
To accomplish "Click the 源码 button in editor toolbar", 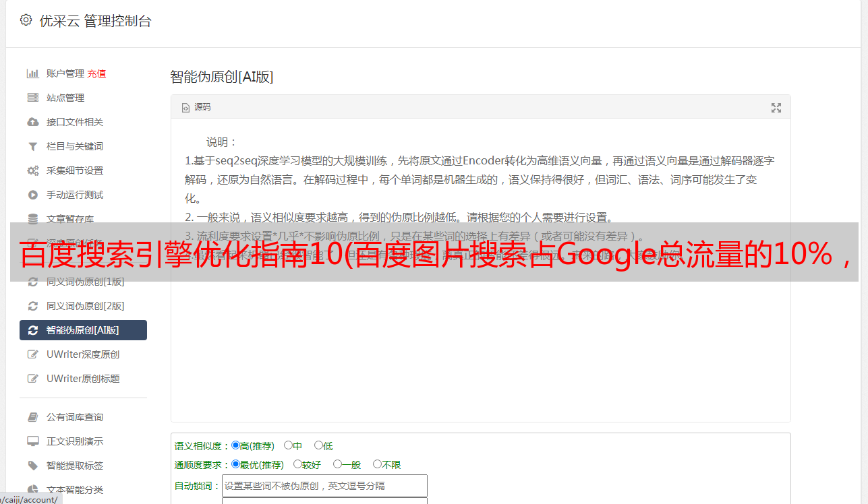I will pyautogui.click(x=196, y=107).
